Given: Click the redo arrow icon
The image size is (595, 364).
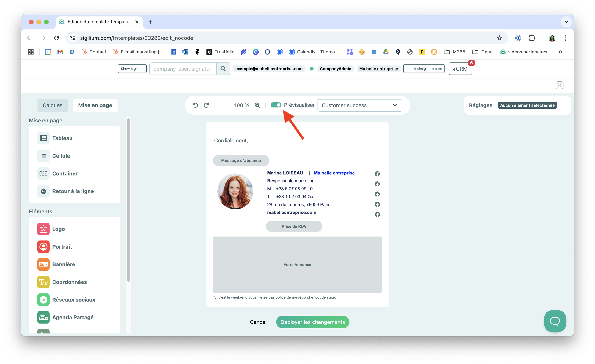Looking at the screenshot, I should click(x=206, y=105).
